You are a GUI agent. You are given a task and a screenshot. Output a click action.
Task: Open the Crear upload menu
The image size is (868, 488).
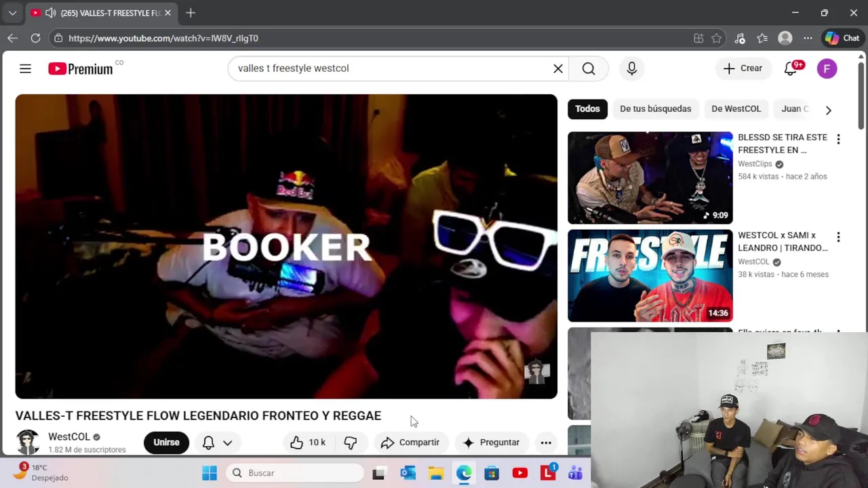(743, 68)
